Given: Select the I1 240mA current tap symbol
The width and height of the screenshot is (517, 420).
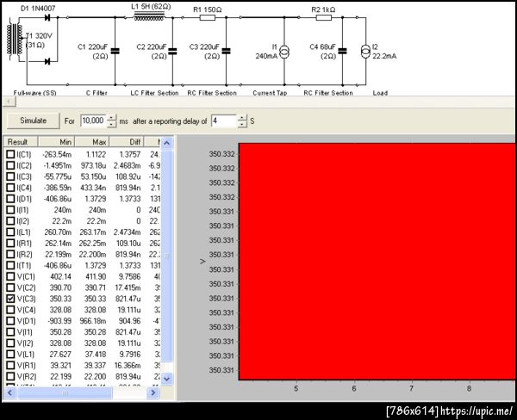Looking at the screenshot, I should tap(284, 52).
